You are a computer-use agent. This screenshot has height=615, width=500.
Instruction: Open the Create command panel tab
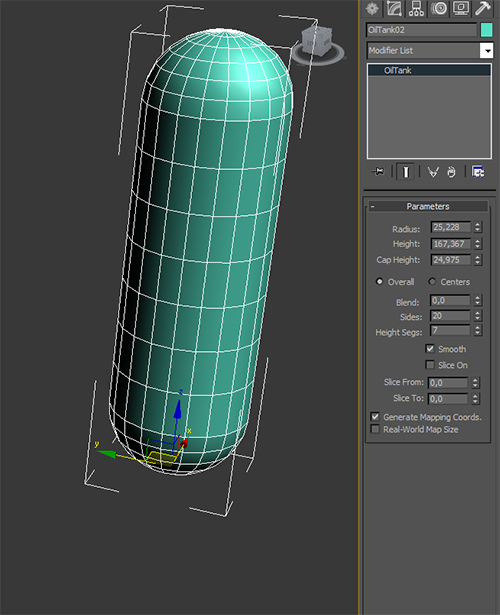coord(372,8)
